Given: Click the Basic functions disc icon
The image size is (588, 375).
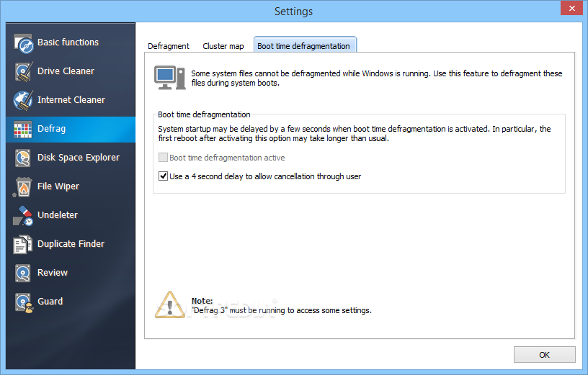Looking at the screenshot, I should pos(23,43).
